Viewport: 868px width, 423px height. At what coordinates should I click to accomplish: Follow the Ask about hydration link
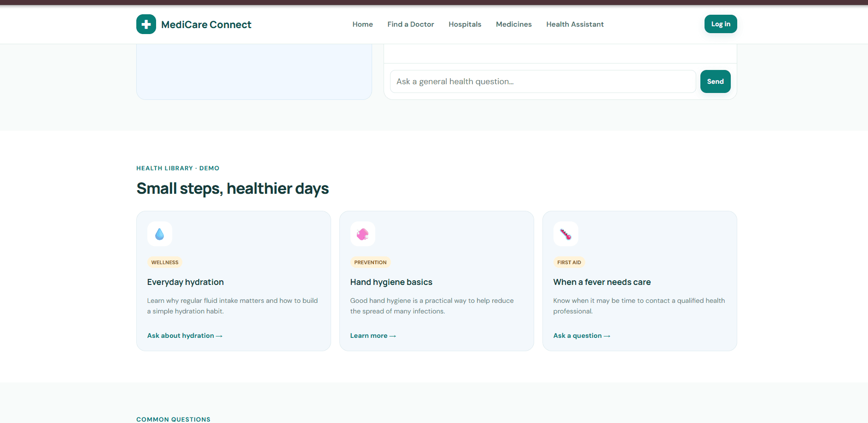click(185, 336)
